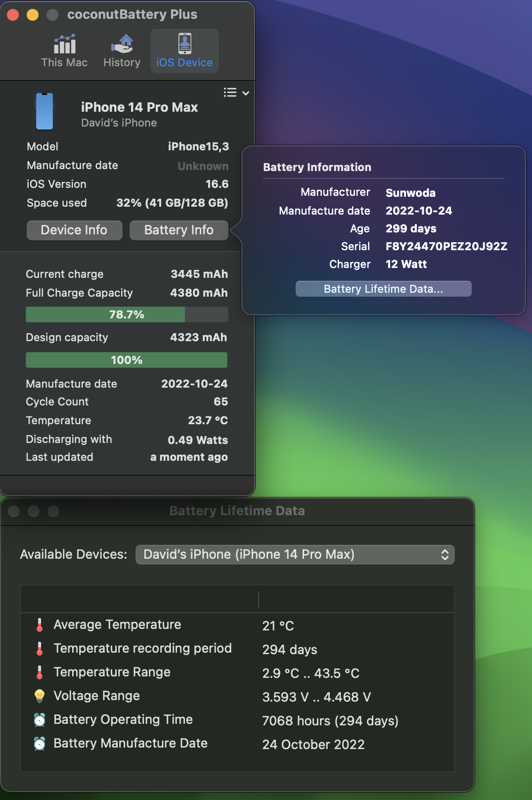Click the 'Unknown' manufacture date value
This screenshot has height=800, width=532.
click(x=203, y=166)
